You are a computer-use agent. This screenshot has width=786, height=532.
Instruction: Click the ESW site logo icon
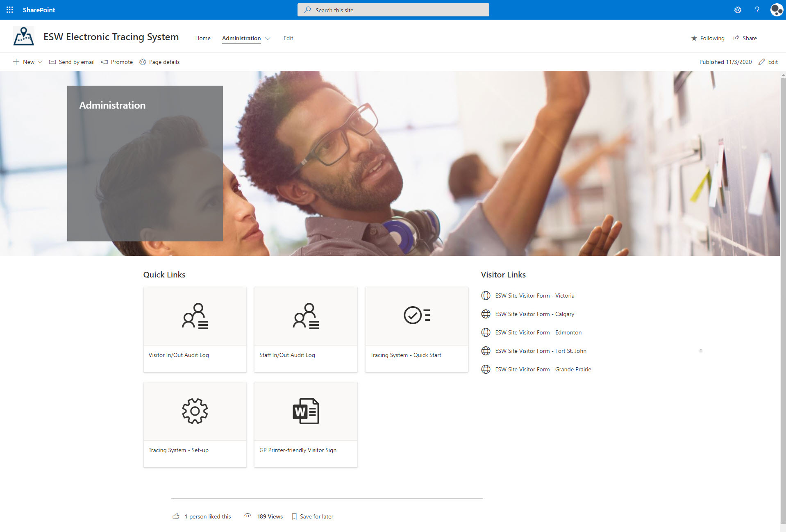pyautogui.click(x=24, y=36)
